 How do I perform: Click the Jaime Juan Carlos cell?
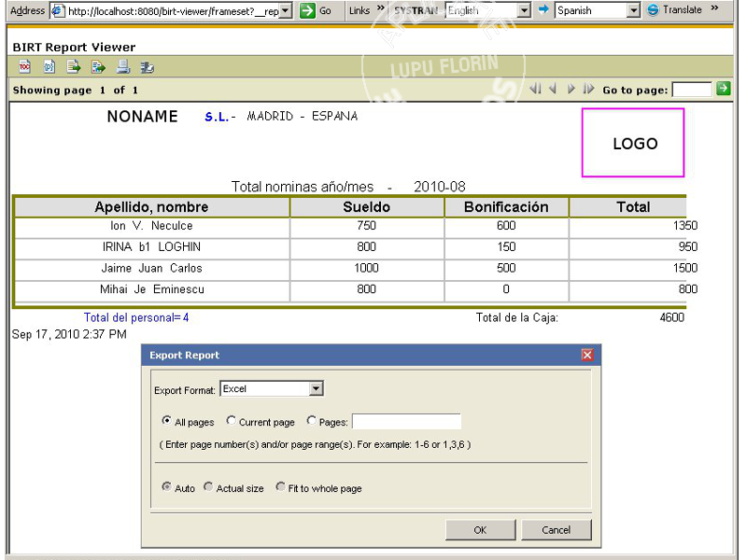pyautogui.click(x=151, y=268)
